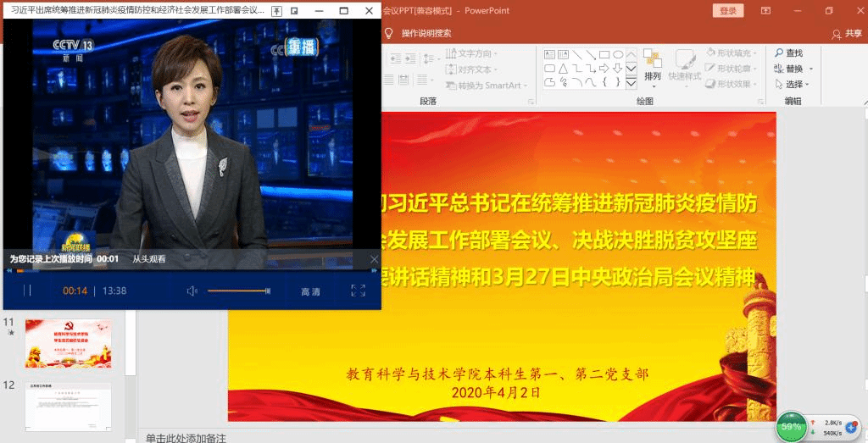Screen dimensions: 868x443
Task: Click the 操作说明搜索 search box
Action: pos(426,33)
